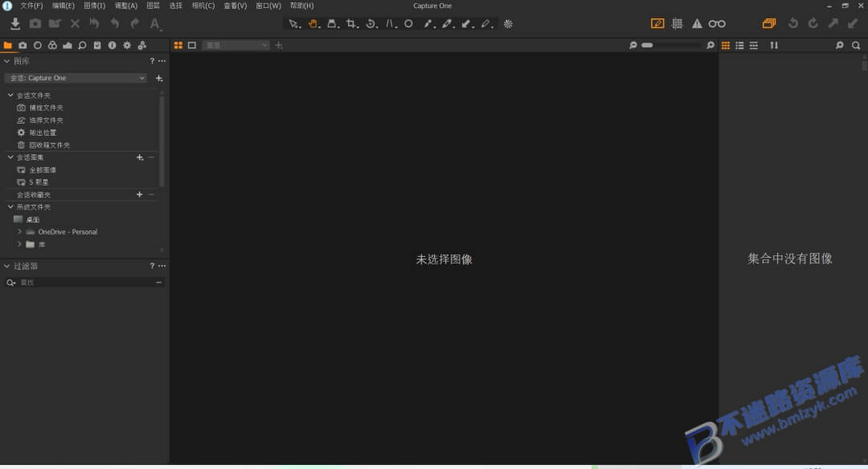Image resolution: width=868 pixels, height=469 pixels.
Task: Click the browser sort arrows icon
Action: tap(774, 45)
